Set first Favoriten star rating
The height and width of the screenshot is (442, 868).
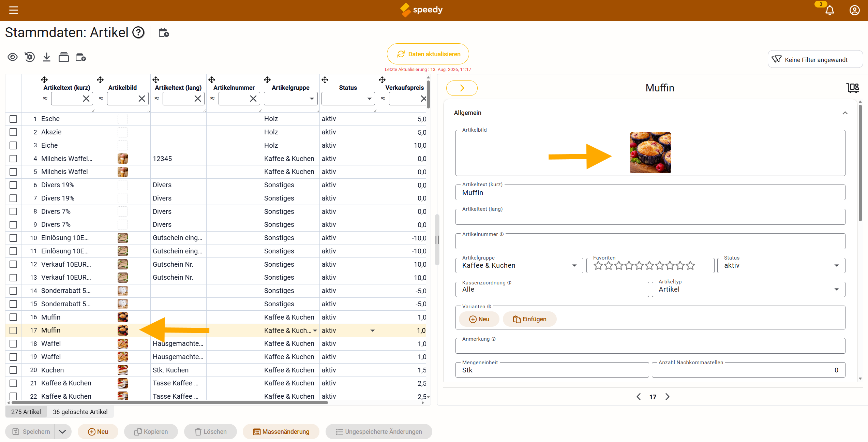598,265
